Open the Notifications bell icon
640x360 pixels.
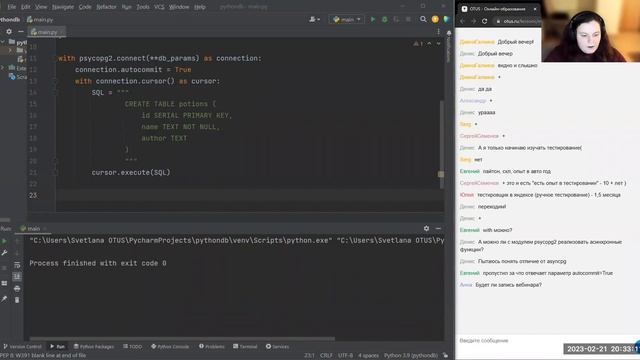449,33
